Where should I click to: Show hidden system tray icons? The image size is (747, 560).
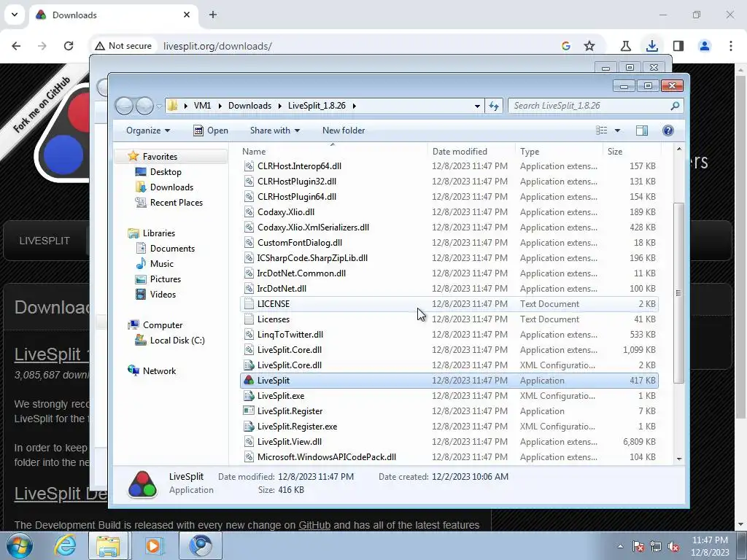pyautogui.click(x=620, y=546)
